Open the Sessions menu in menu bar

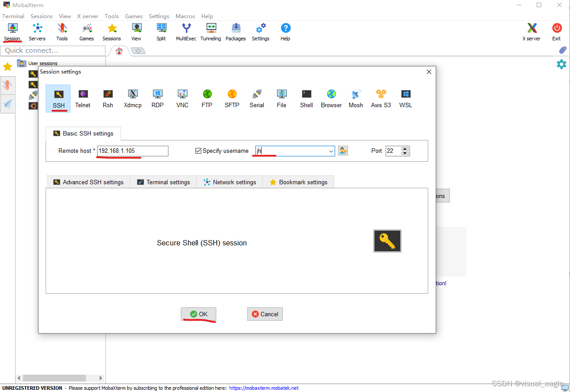tap(42, 16)
